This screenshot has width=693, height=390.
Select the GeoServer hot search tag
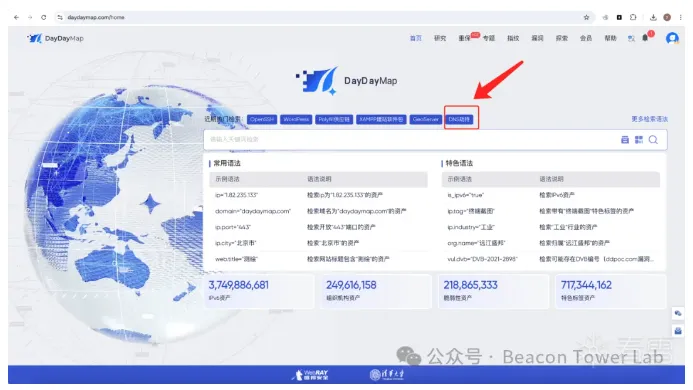click(425, 119)
